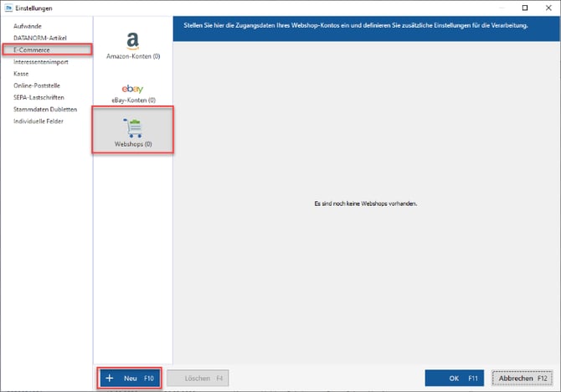
Task: Click the Einstellungen window app icon
Action: 8,8
